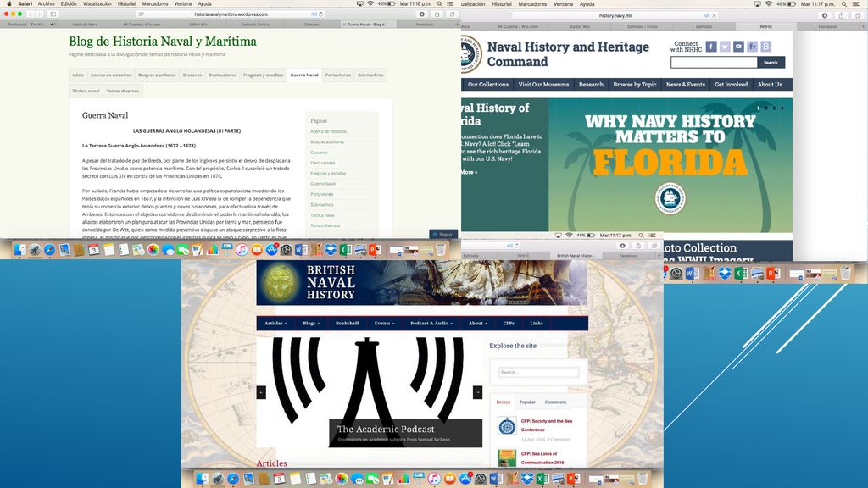Open the Cruceros tab in the blog's top navigation
Screen dimensions: 868x488
point(192,75)
